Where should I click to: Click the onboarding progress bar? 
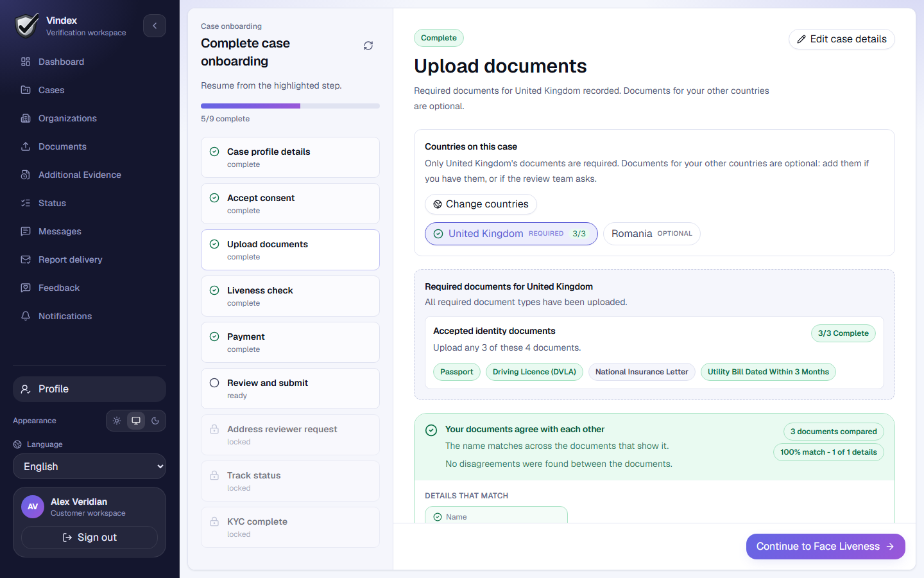coord(290,106)
